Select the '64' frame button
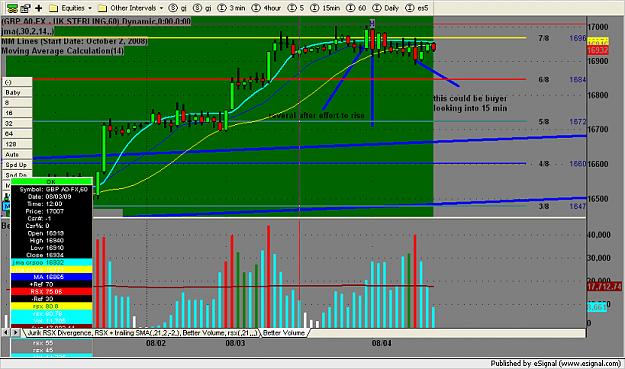The height and width of the screenshot is (369, 625). coord(17,133)
